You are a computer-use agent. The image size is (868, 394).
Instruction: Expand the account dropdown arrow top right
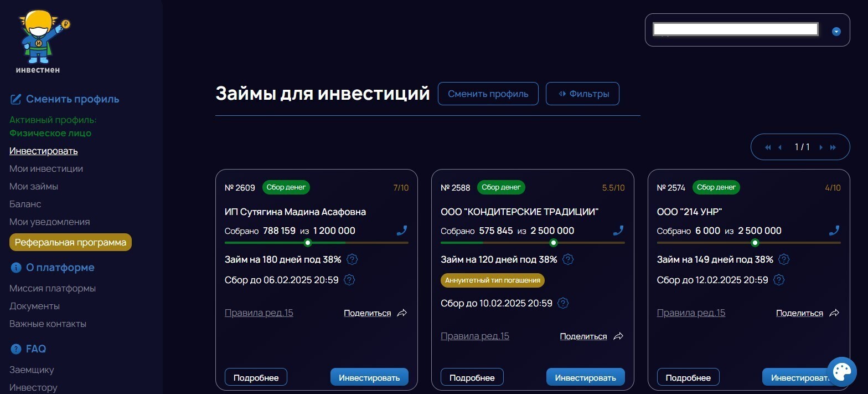point(836,32)
